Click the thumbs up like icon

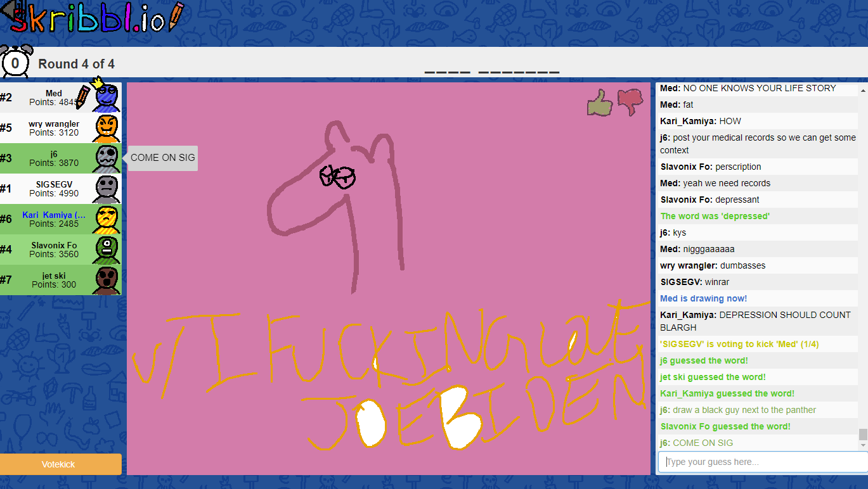pos(600,102)
